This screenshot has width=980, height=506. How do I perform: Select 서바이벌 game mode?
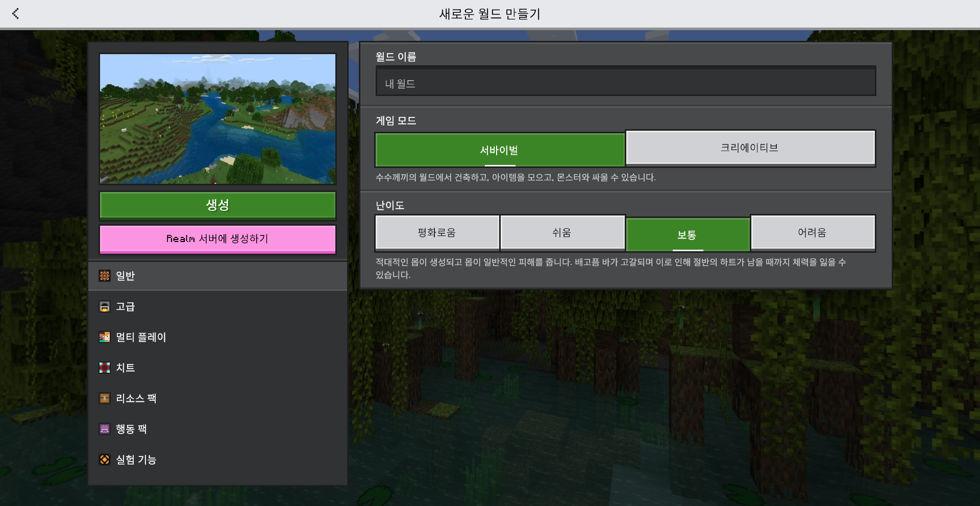click(x=500, y=150)
